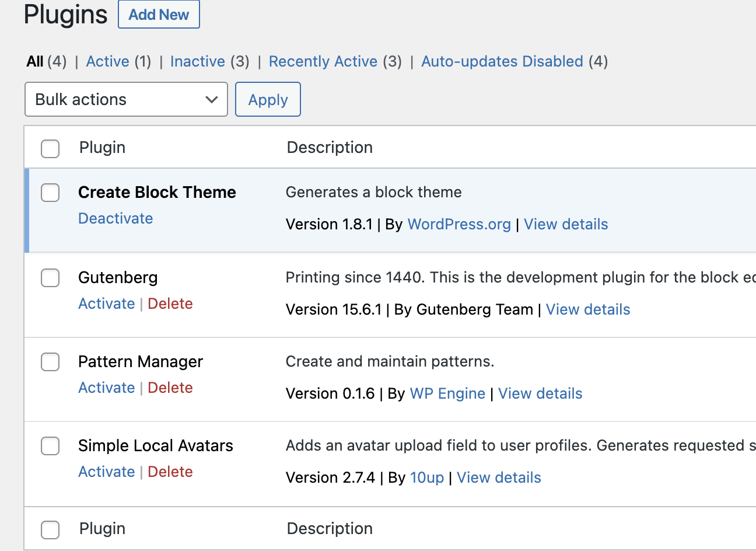Click the Apply button
The height and width of the screenshot is (551, 756).
[x=268, y=99]
